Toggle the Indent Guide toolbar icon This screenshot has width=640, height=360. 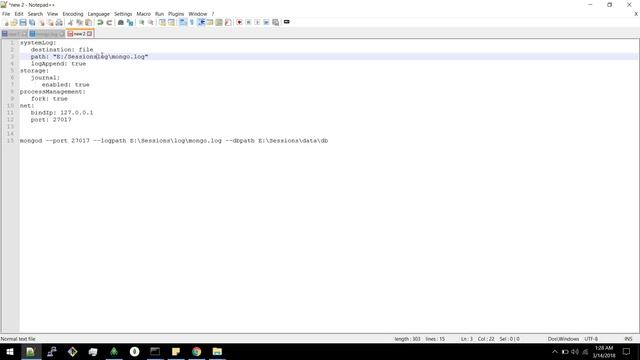pyautogui.click(x=201, y=22)
